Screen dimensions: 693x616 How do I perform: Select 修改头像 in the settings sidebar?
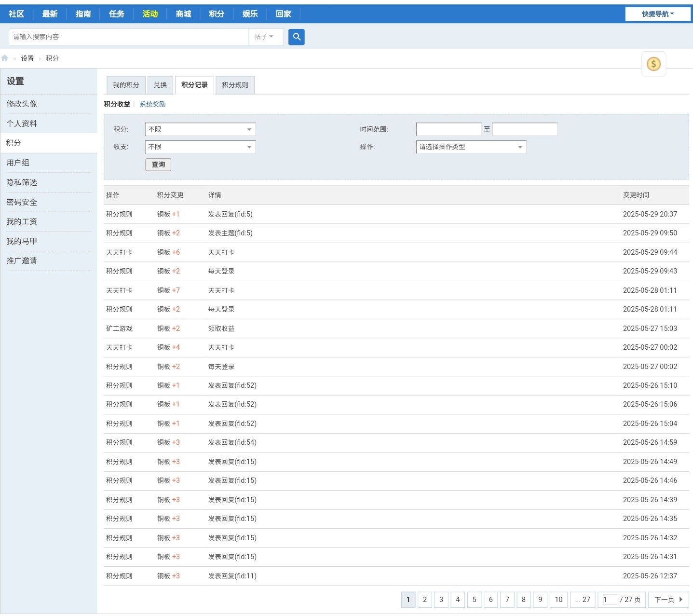tap(21, 103)
